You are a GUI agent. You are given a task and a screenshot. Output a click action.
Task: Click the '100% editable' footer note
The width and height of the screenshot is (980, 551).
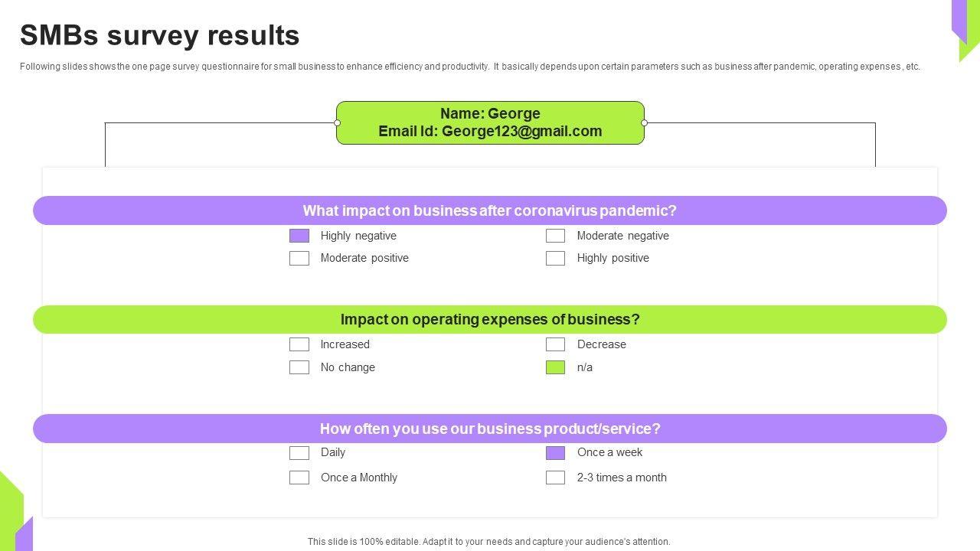point(488,542)
